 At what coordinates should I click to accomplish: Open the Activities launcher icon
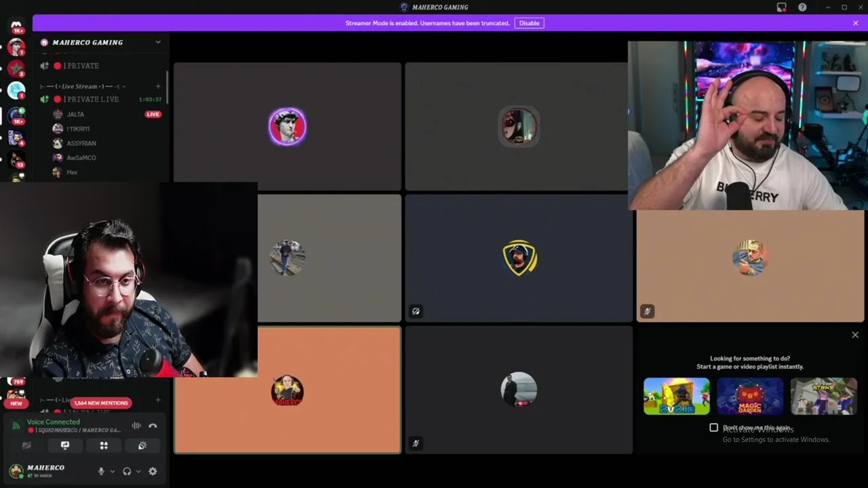[104, 445]
